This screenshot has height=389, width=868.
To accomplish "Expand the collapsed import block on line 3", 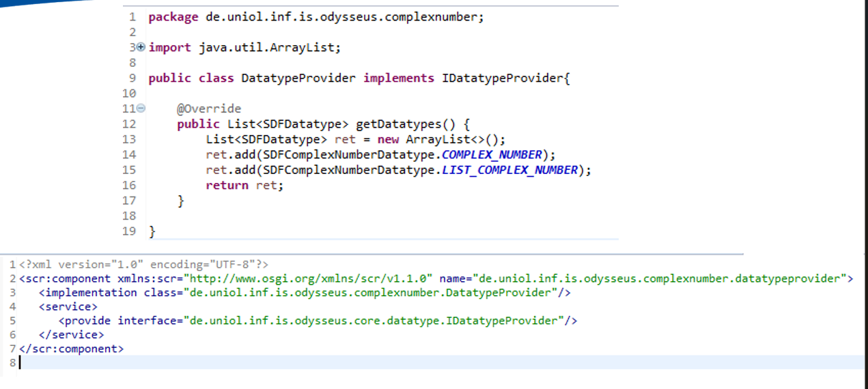I will pos(141,47).
